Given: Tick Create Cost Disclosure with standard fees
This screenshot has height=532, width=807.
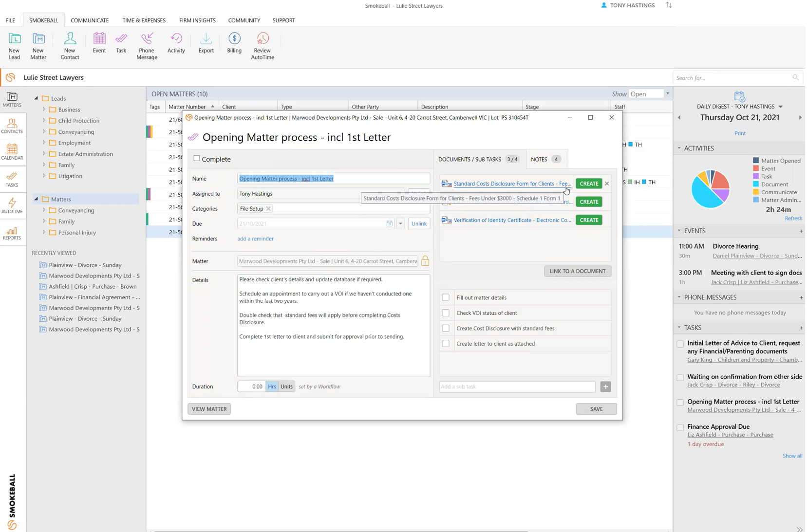Looking at the screenshot, I should coord(446,328).
